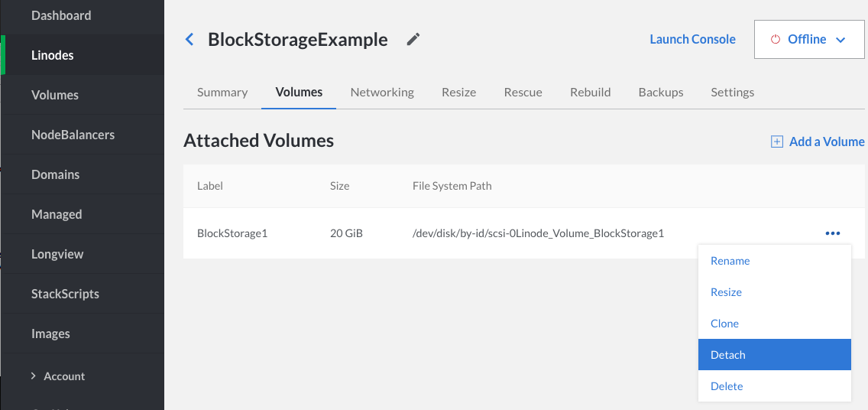Click the plus icon beside Add a Volume
Image resolution: width=868 pixels, height=410 pixels.
(777, 142)
